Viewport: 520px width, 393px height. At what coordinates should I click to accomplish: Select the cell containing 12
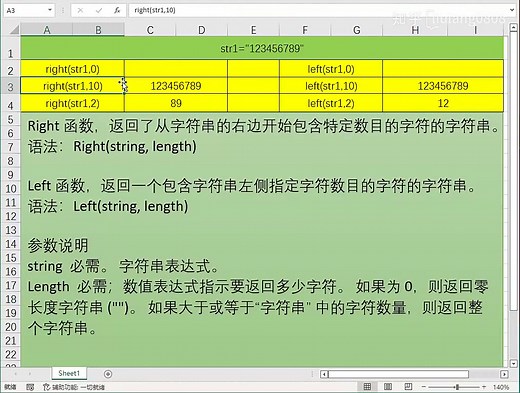tap(443, 103)
